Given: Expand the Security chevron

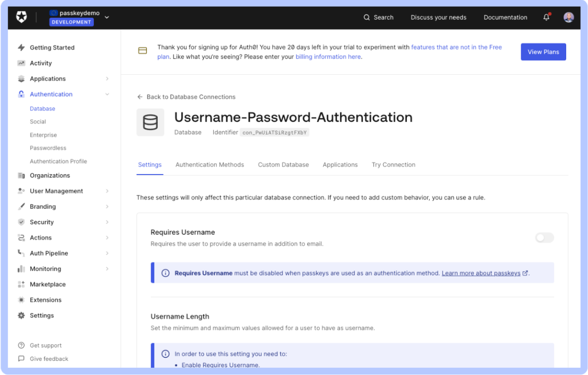Looking at the screenshot, I should click(x=107, y=222).
